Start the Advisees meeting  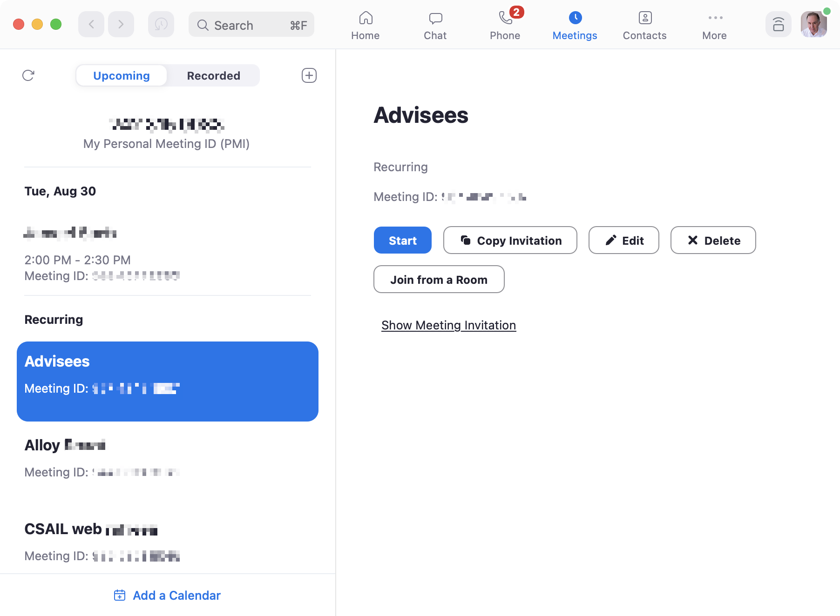403,240
